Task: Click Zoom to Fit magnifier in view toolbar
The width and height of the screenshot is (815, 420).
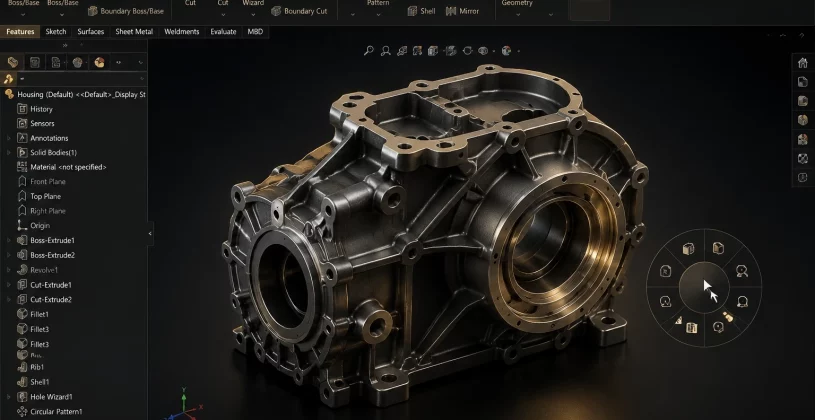Action: pos(369,50)
